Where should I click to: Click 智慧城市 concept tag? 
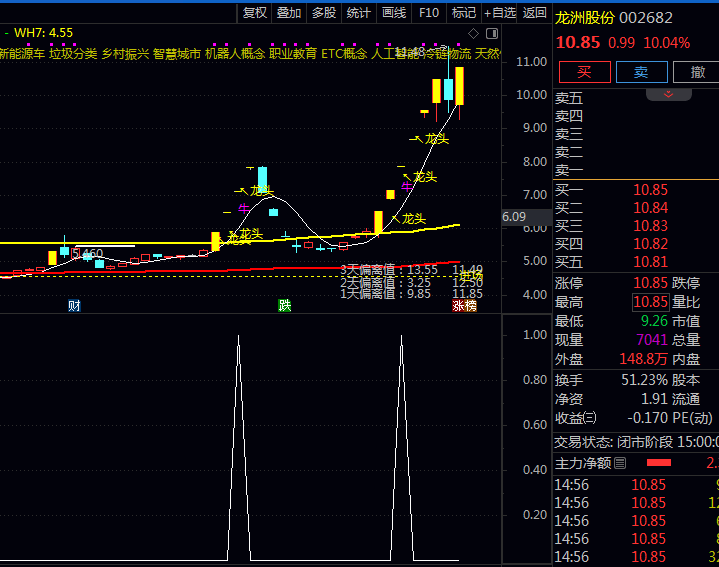coord(177,54)
